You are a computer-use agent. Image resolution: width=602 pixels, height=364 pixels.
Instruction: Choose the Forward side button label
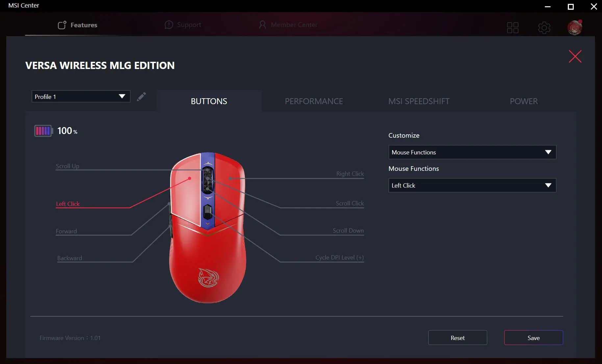(x=66, y=231)
